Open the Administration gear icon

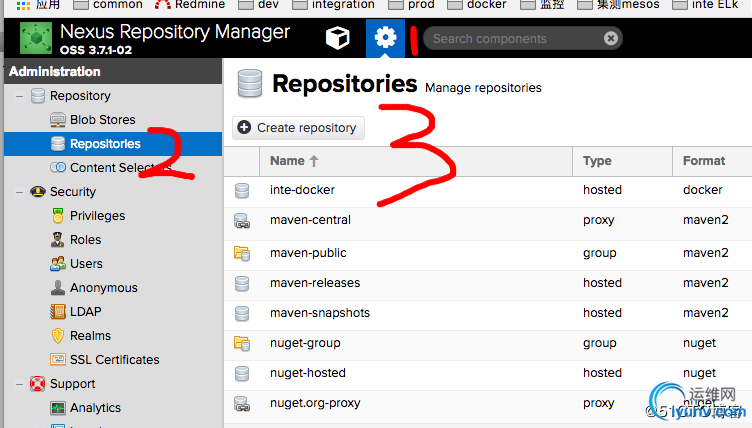(x=385, y=38)
